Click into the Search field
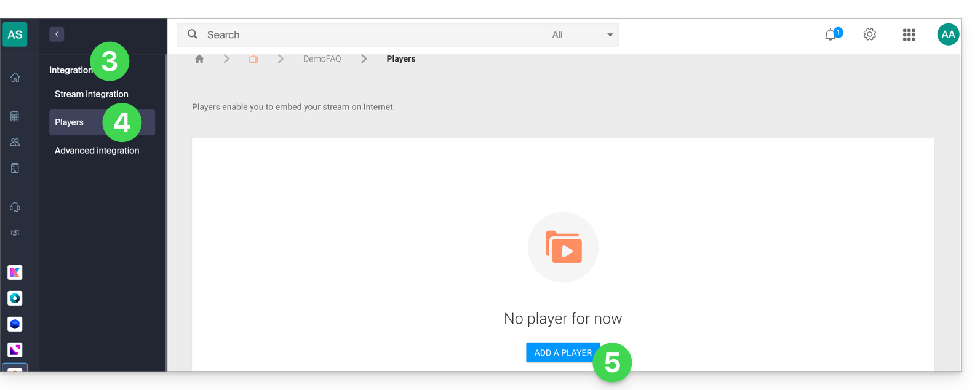The image size is (980, 390). point(369,35)
